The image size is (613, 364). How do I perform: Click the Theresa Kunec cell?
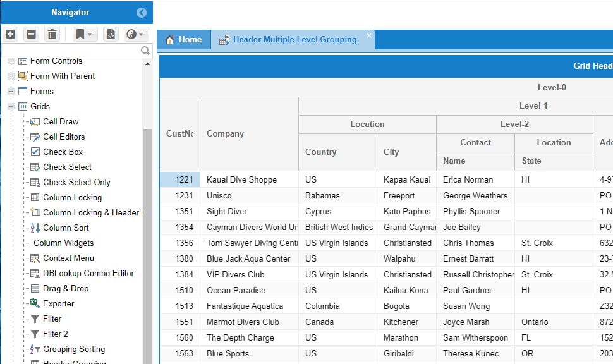pyautogui.click(x=475, y=353)
